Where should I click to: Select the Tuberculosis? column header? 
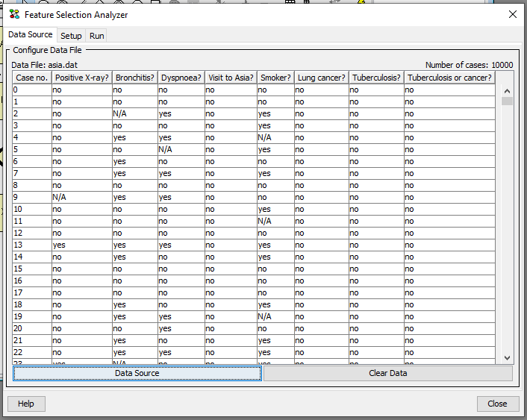click(x=376, y=78)
